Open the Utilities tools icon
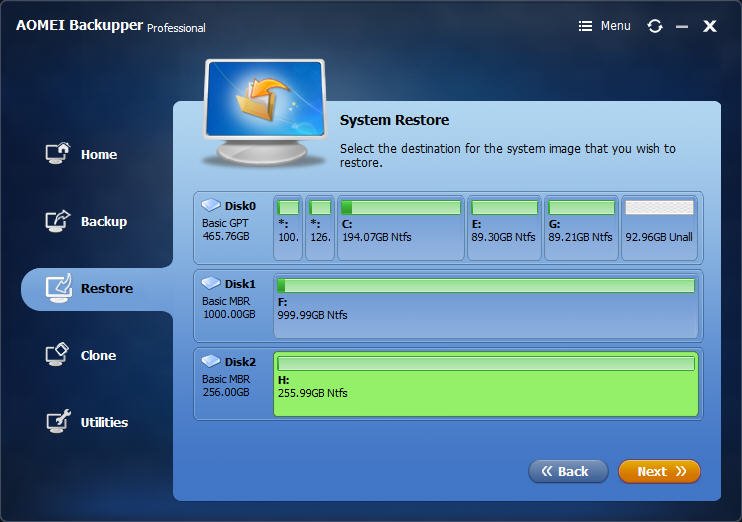This screenshot has height=522, width=742. (58, 421)
